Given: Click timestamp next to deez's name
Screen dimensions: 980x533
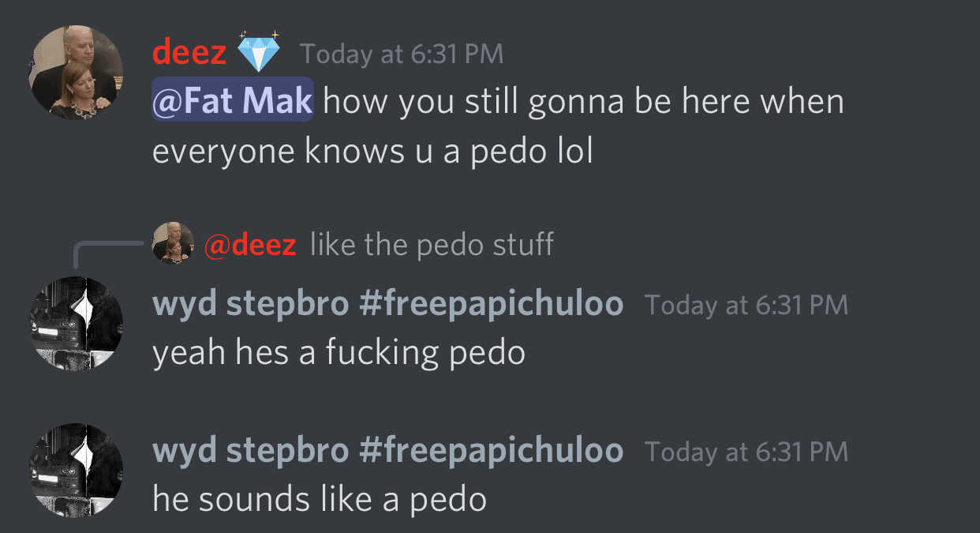Looking at the screenshot, I should tap(402, 54).
